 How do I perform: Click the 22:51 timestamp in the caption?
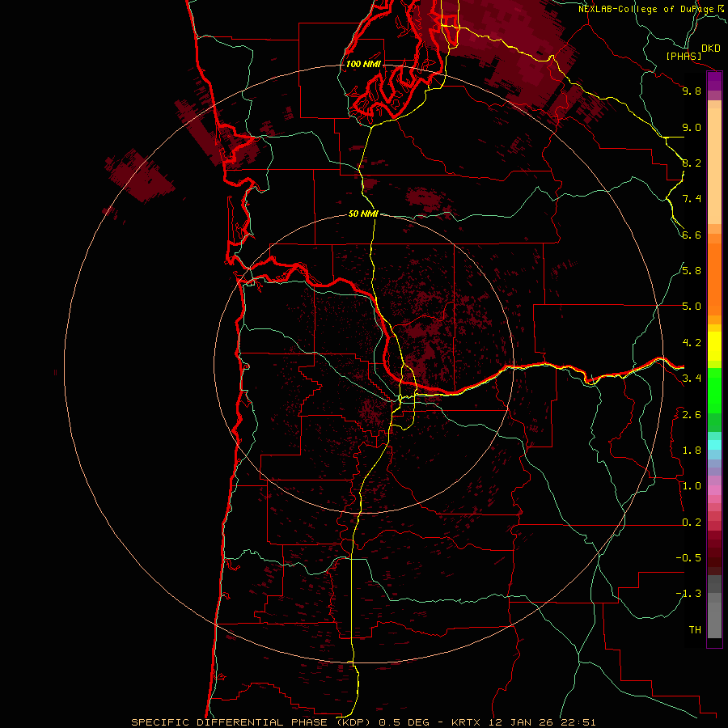[580, 722]
